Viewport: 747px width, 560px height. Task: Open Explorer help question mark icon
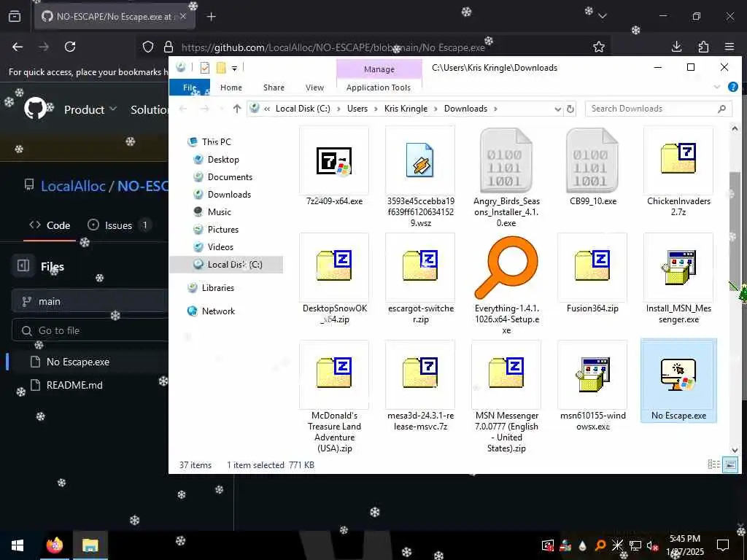tap(733, 87)
